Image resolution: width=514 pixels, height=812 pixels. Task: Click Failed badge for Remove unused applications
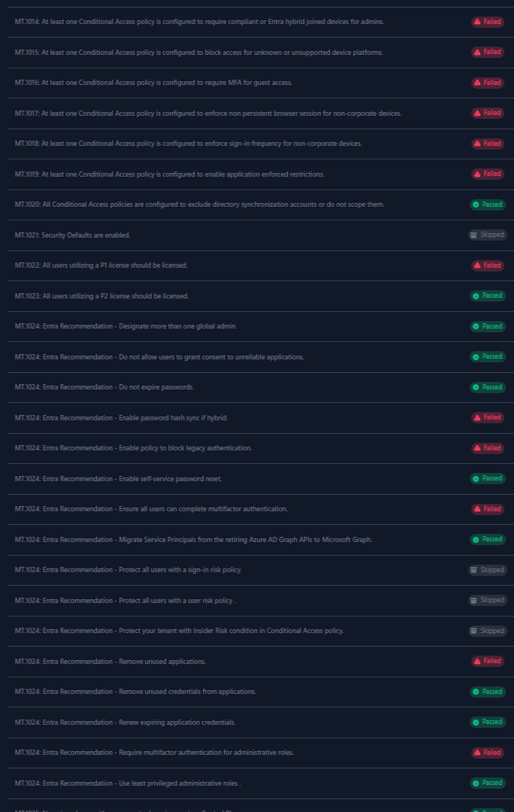click(488, 662)
